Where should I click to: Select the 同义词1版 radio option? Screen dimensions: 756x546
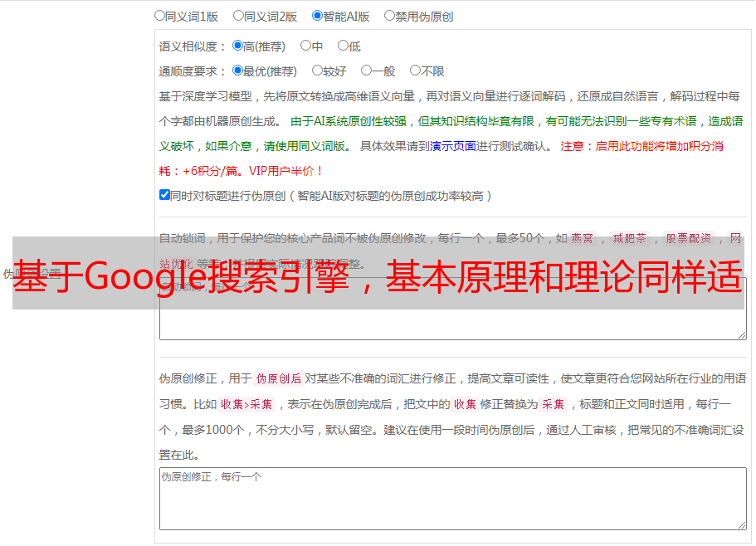(159, 16)
